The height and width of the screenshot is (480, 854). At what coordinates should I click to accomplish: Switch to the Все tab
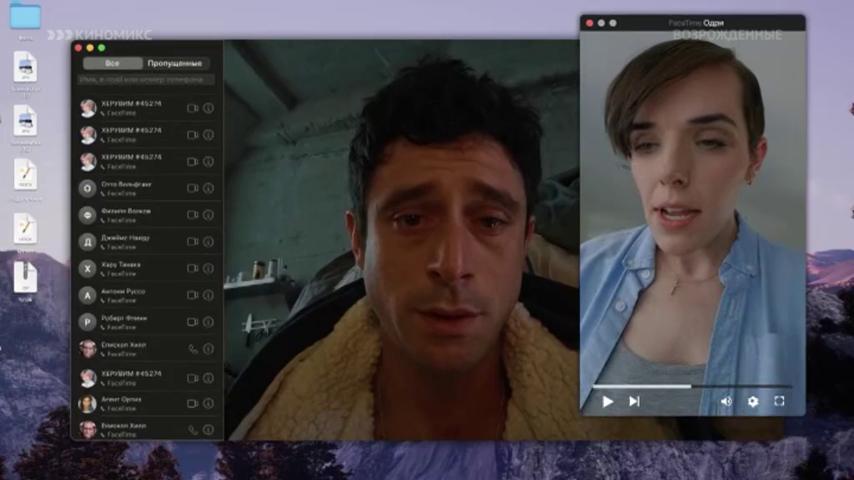pyautogui.click(x=112, y=63)
